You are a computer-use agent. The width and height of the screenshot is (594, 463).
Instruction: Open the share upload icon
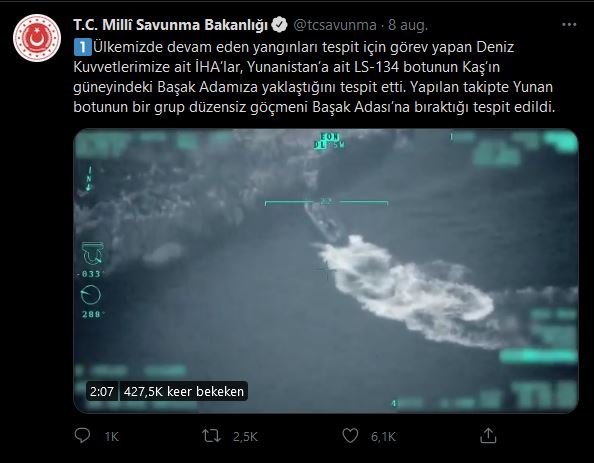(x=488, y=435)
